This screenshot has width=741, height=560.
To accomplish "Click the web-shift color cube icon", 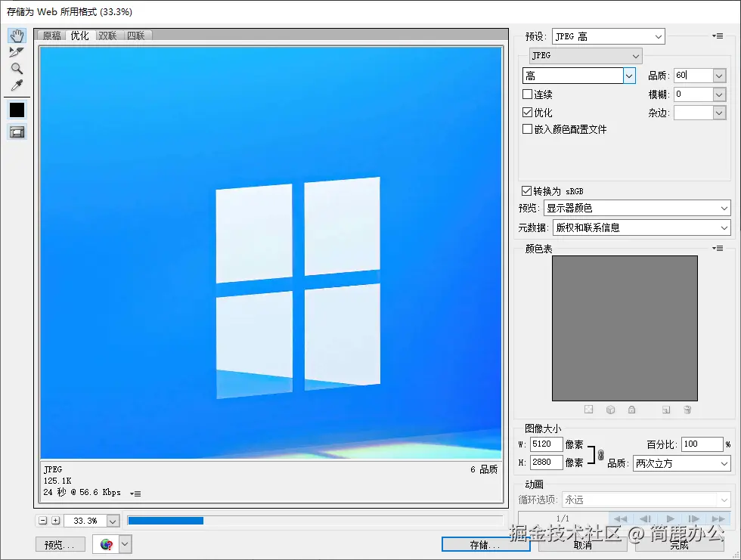I will pyautogui.click(x=611, y=410).
